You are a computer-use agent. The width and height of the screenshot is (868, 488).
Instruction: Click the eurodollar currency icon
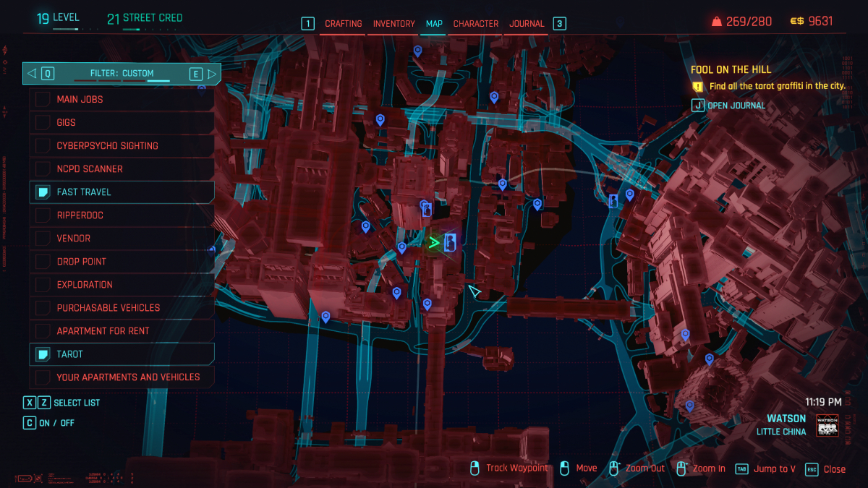[796, 22]
